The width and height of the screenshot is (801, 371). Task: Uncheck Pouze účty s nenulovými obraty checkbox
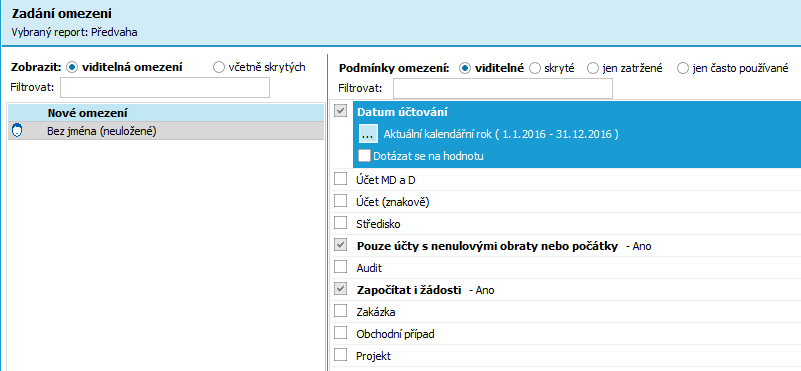[x=340, y=245]
